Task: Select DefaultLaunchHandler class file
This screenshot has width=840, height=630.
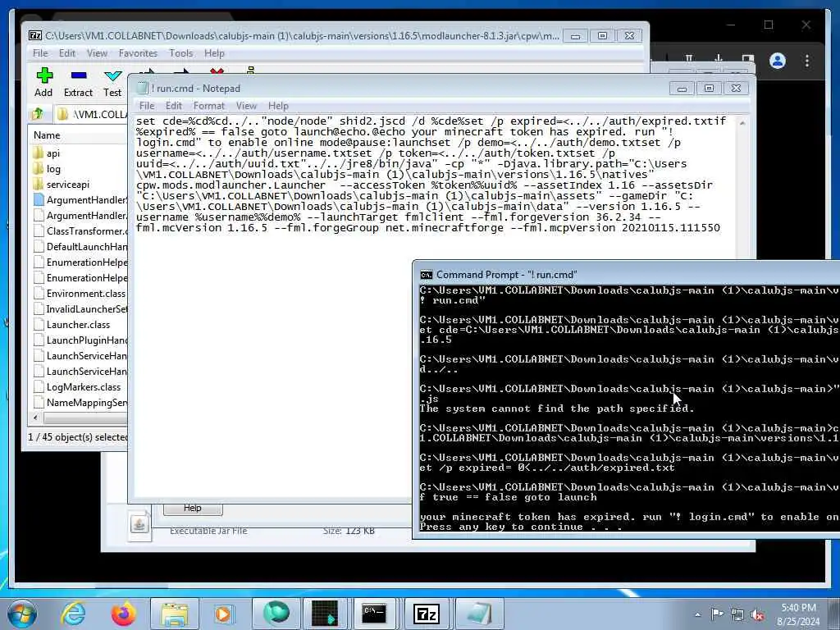Action: 80,246
